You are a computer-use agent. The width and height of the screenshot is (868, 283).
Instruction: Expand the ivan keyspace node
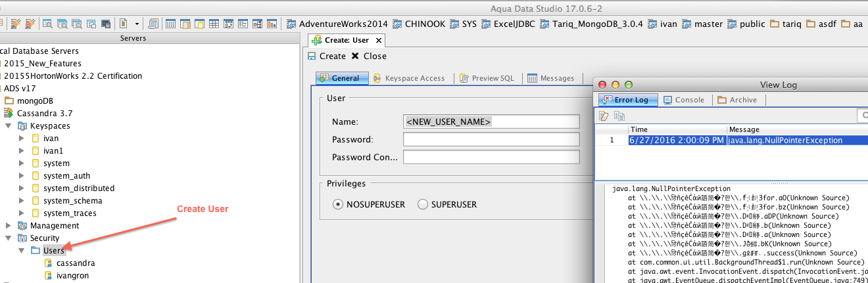pos(22,138)
